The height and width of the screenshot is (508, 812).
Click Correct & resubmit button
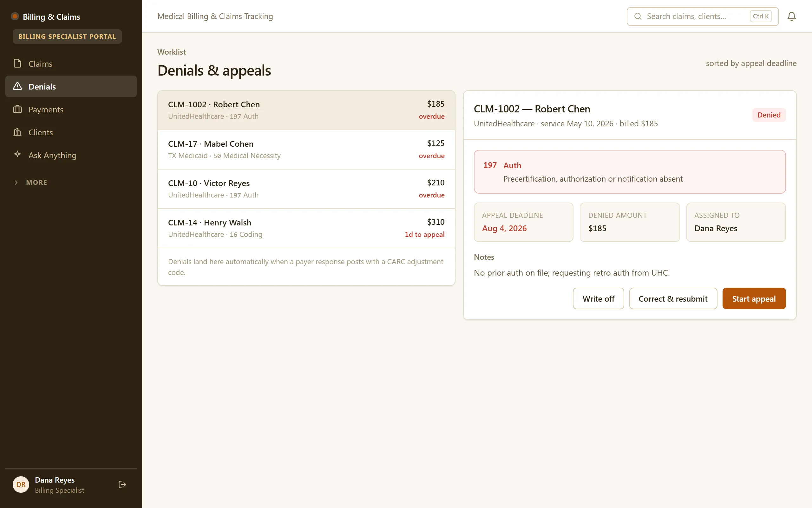click(673, 298)
